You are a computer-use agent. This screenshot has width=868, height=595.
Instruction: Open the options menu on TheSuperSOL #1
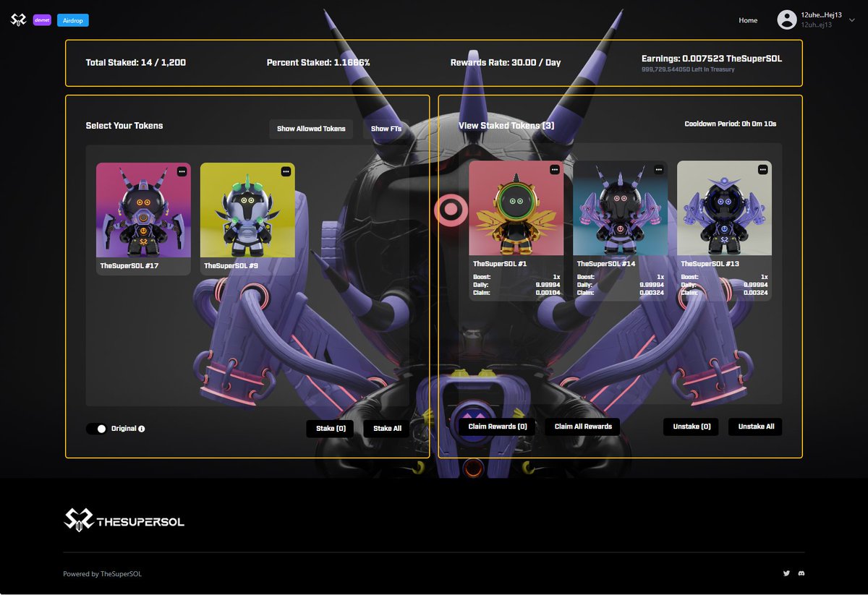pyautogui.click(x=555, y=169)
